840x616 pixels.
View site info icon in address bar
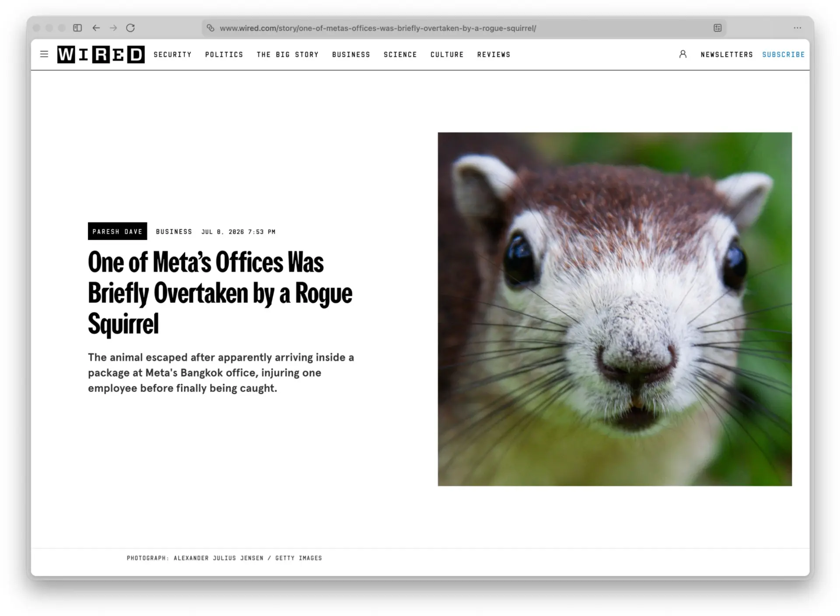(210, 28)
